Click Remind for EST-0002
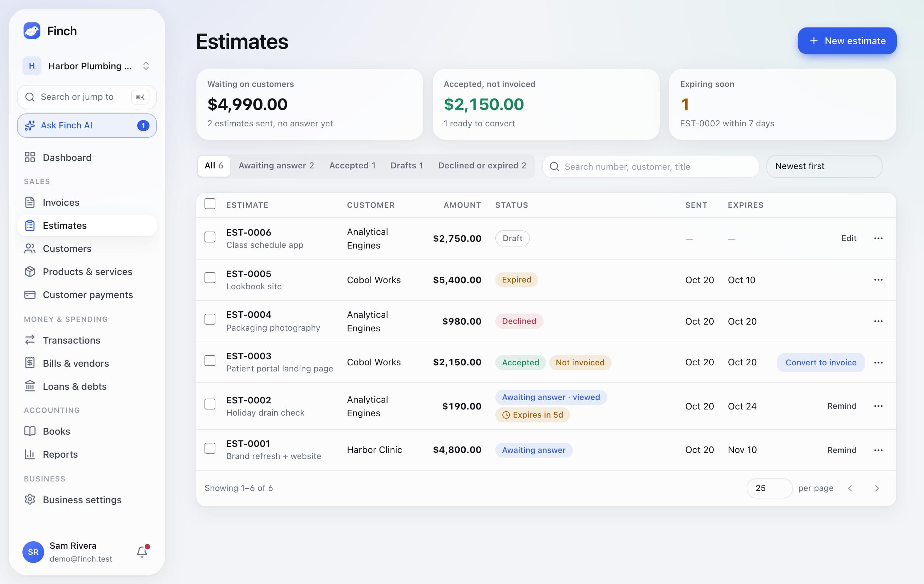Image resolution: width=924 pixels, height=584 pixels. click(841, 406)
